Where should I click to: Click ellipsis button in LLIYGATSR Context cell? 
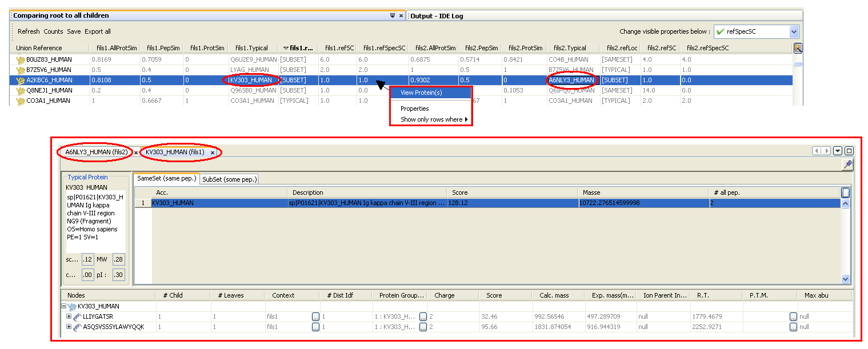click(315, 316)
